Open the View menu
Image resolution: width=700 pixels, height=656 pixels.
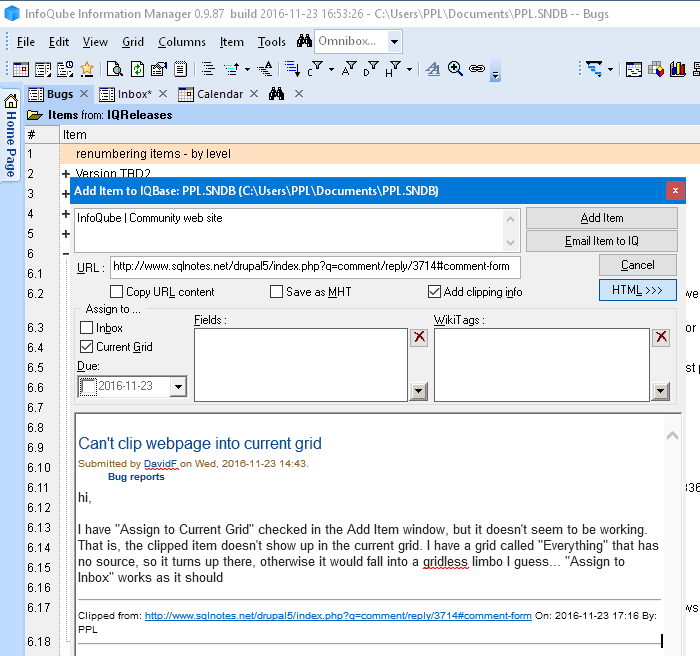point(95,42)
